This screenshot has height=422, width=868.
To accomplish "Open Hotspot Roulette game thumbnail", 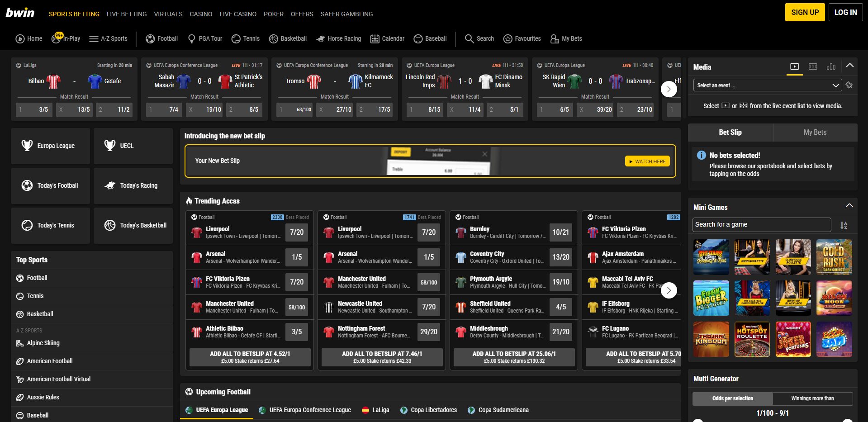I will (752, 339).
